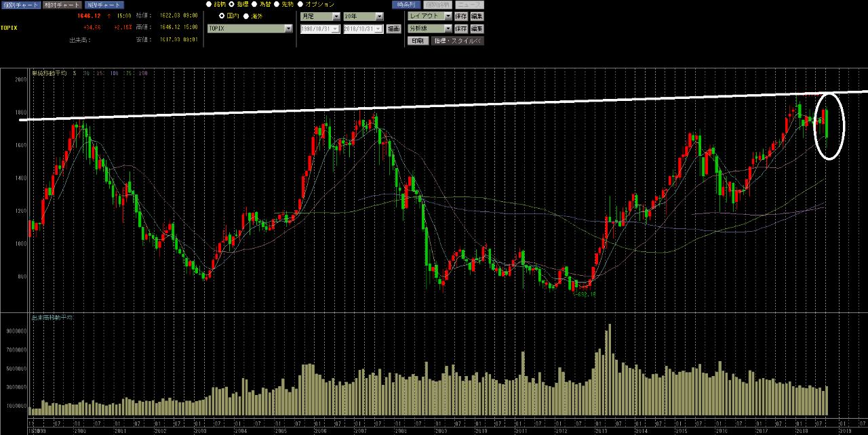The height and width of the screenshot is (435, 868).
Task: Click the 200 moving average legend color
Action: (142, 73)
